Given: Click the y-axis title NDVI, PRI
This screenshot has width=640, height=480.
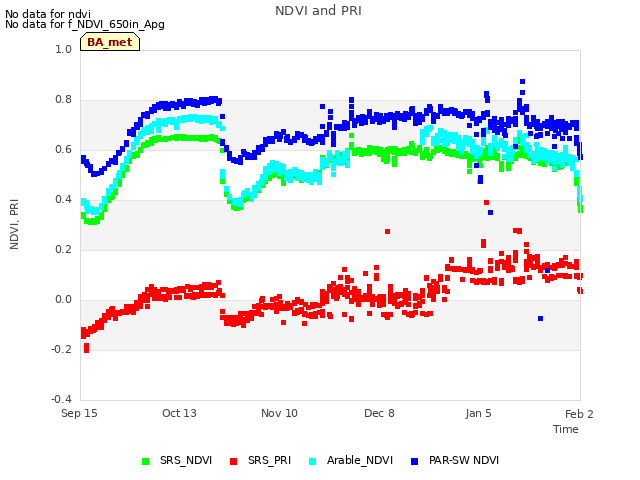Looking at the screenshot, I should 14,224.
